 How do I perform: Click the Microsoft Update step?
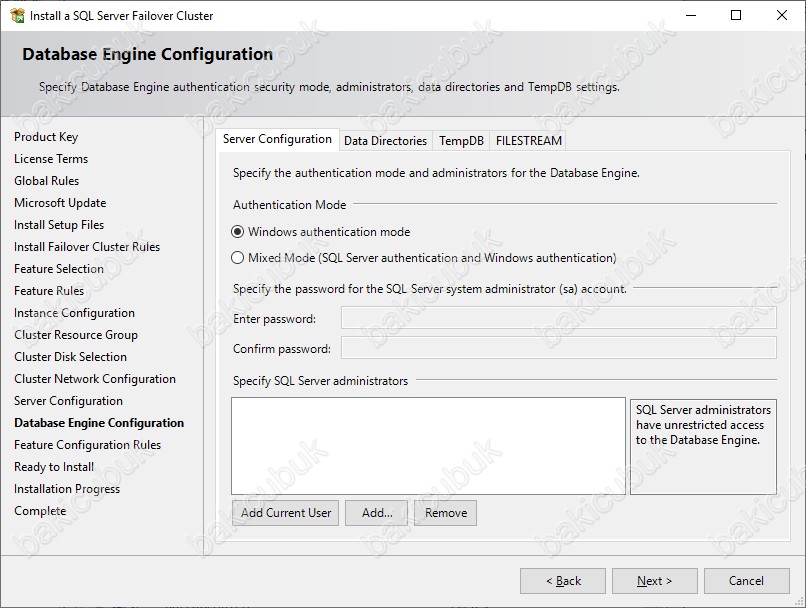click(60, 203)
